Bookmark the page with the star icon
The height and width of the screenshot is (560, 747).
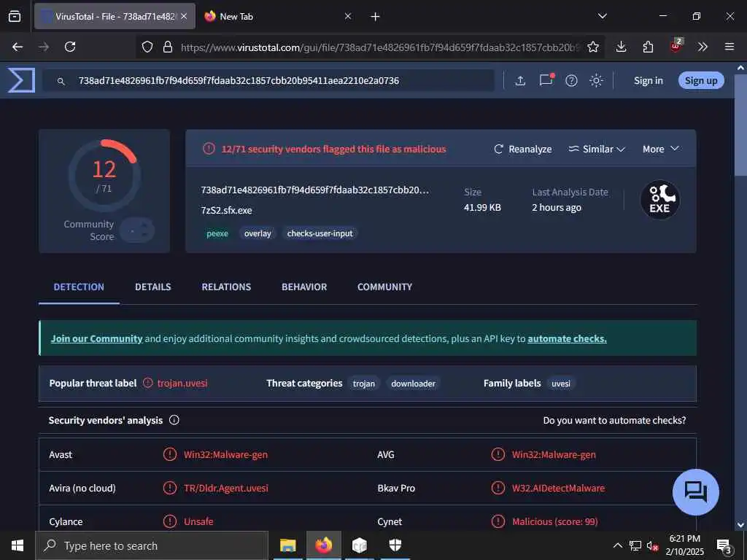pos(592,47)
